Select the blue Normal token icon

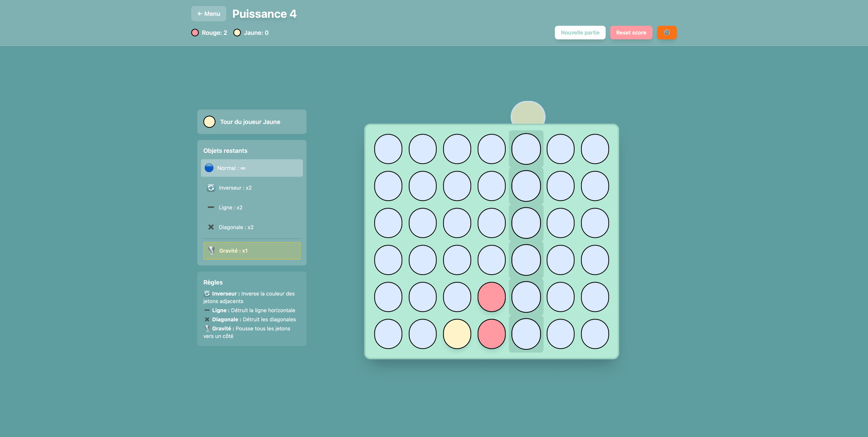[209, 168]
